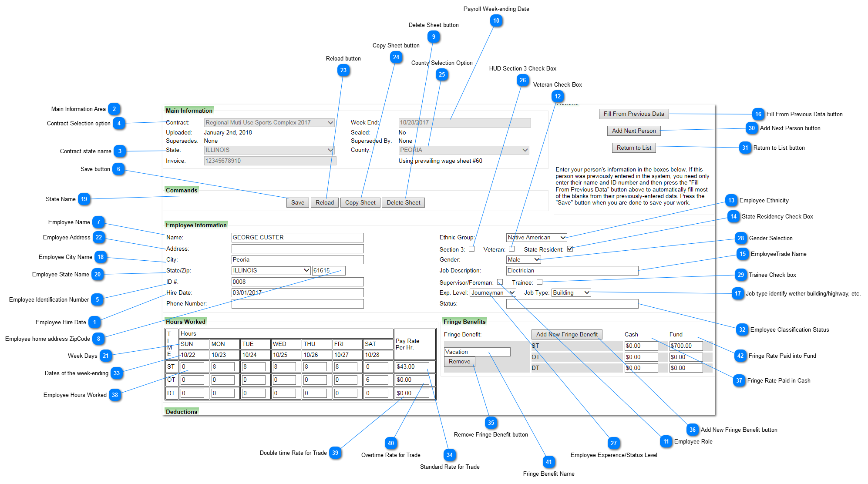
Task: Click the Return to List button
Action: pos(634,148)
